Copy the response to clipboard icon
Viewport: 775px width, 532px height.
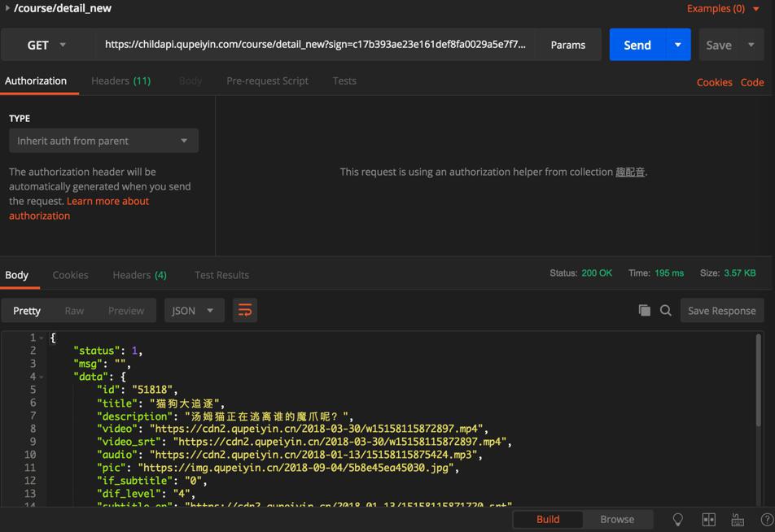(645, 310)
